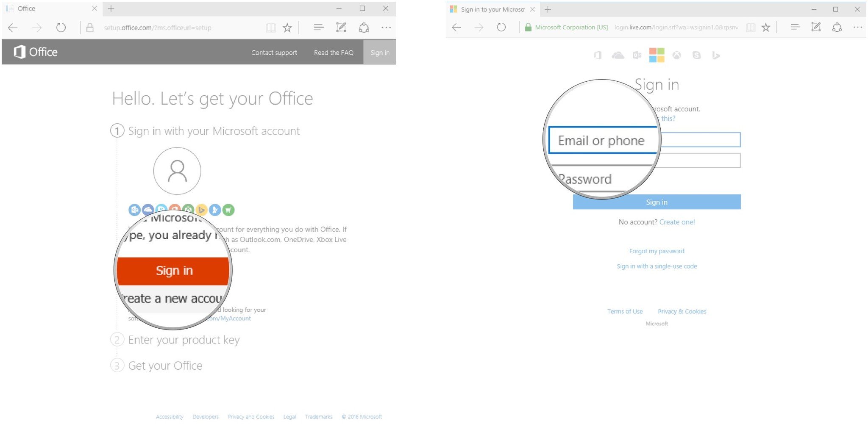The image size is (868, 432).
Task: Open Terms of Use link
Action: coord(625,311)
